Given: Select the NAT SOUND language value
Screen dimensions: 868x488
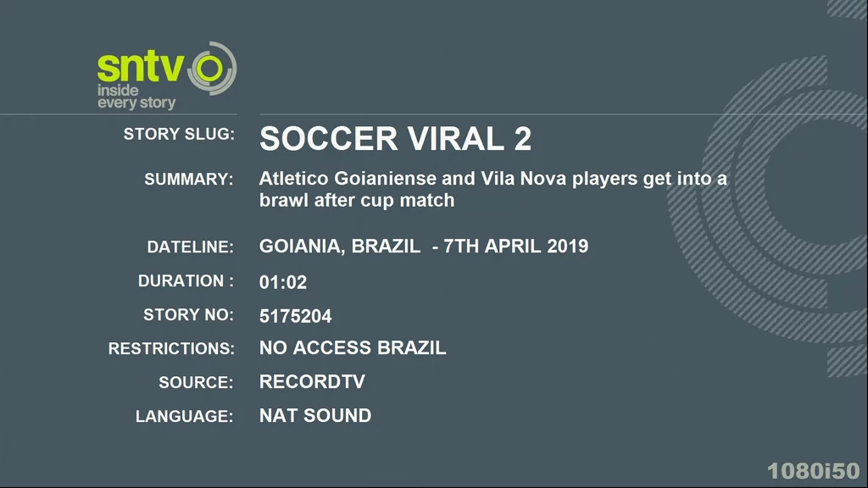Looking at the screenshot, I should point(315,415).
